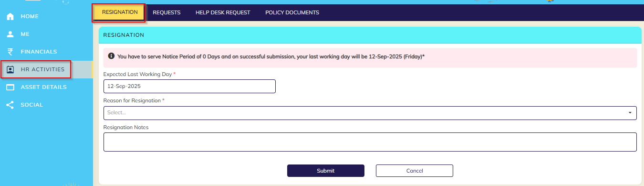Click the person icon beside ME
This screenshot has width=644, height=186.
tap(10, 34)
